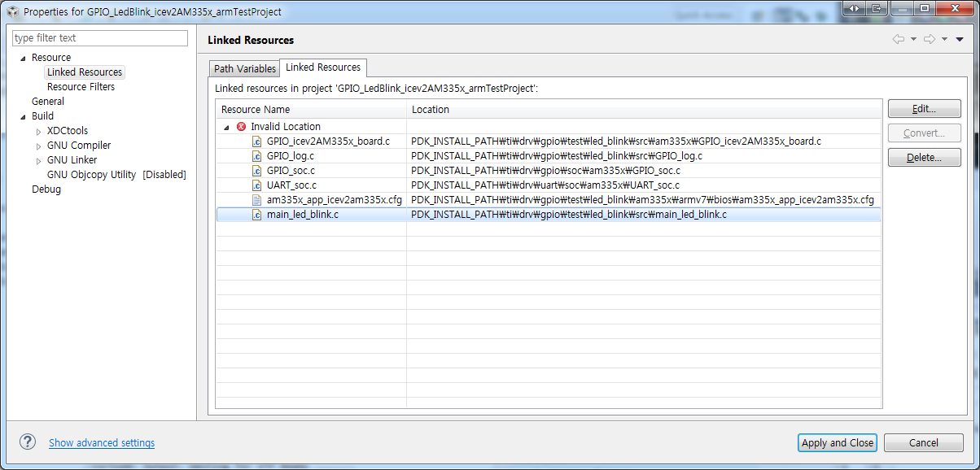Click the location path of UART_soc.c
Screen dimensions: 980x470
[545, 185]
